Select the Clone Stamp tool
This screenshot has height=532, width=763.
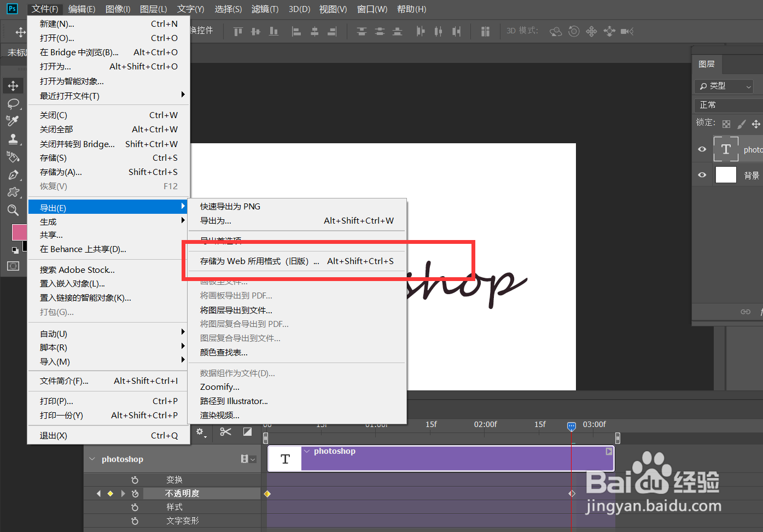tap(13, 139)
